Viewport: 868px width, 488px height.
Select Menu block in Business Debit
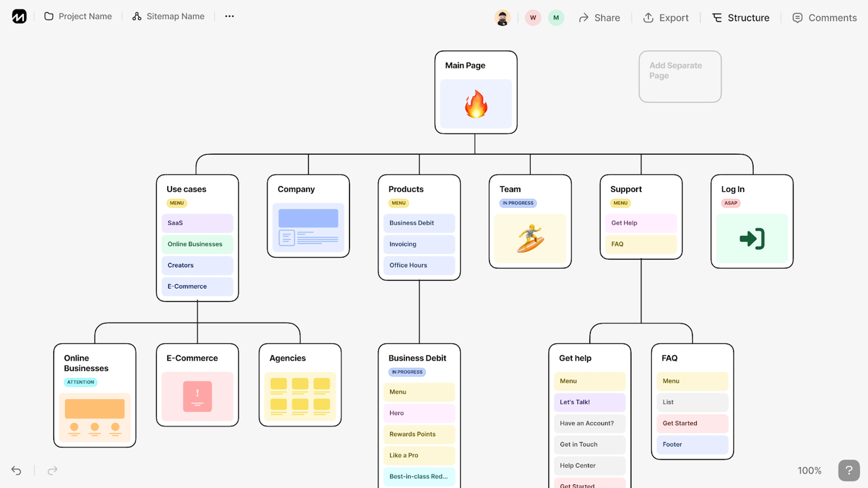(419, 392)
